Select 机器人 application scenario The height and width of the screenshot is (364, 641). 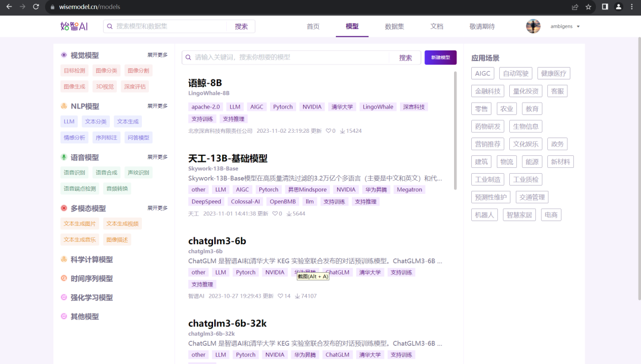click(484, 215)
